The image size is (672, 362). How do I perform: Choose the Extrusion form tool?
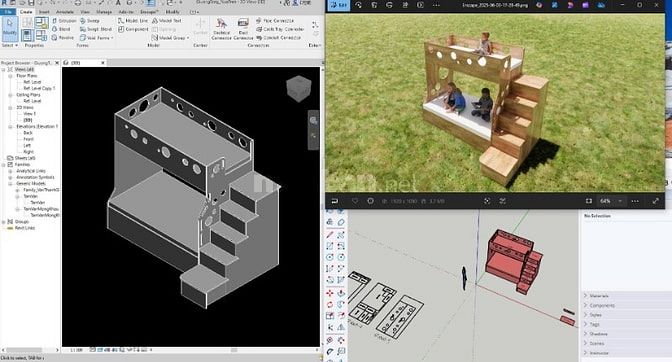pos(64,21)
